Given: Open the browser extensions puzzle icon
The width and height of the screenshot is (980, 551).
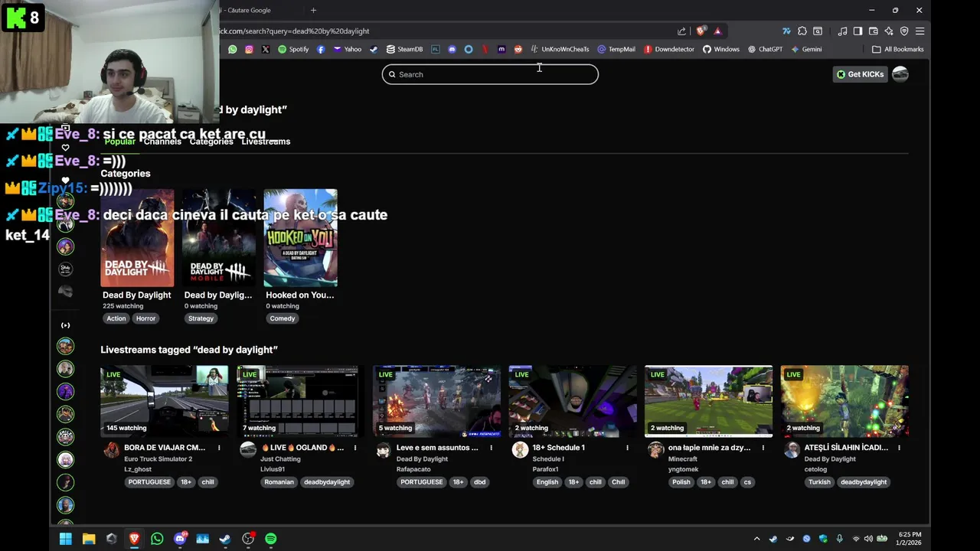Looking at the screenshot, I should tap(802, 31).
